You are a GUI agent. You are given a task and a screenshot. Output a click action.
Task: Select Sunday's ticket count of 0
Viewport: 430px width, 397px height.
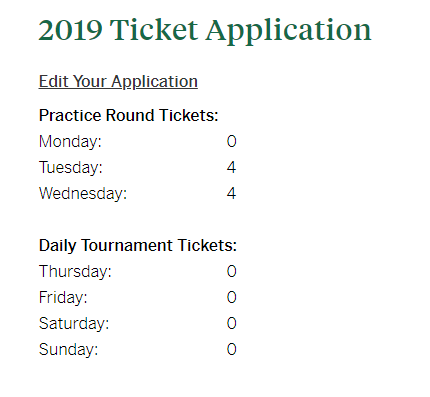point(232,349)
